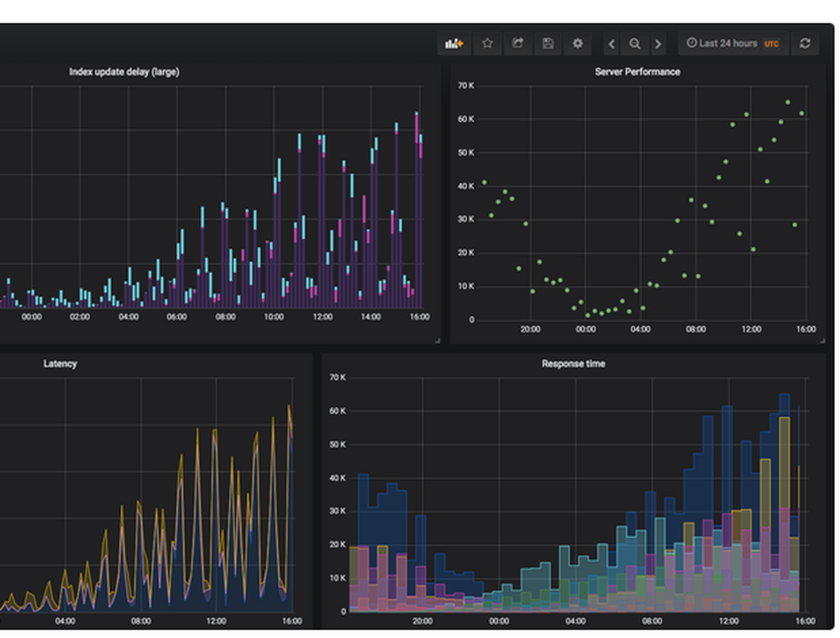Click the Share dashboard icon
The height and width of the screenshot is (638, 840).
[x=519, y=43]
